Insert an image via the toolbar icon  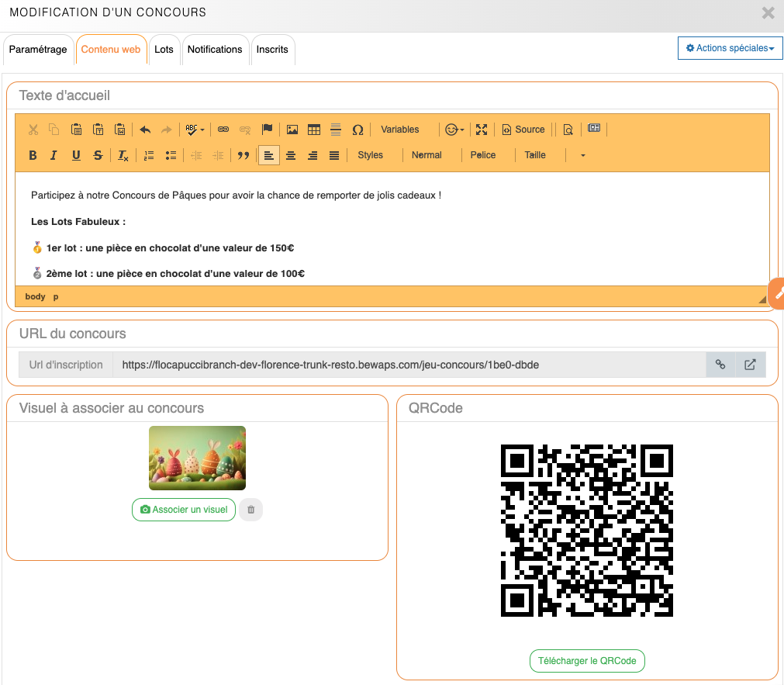click(292, 130)
